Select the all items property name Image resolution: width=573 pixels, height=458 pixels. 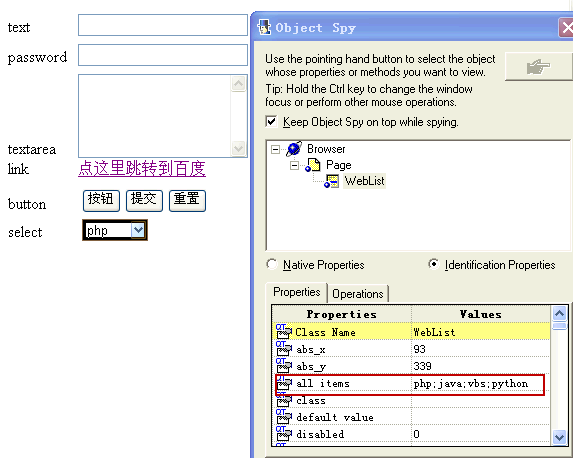(323, 383)
